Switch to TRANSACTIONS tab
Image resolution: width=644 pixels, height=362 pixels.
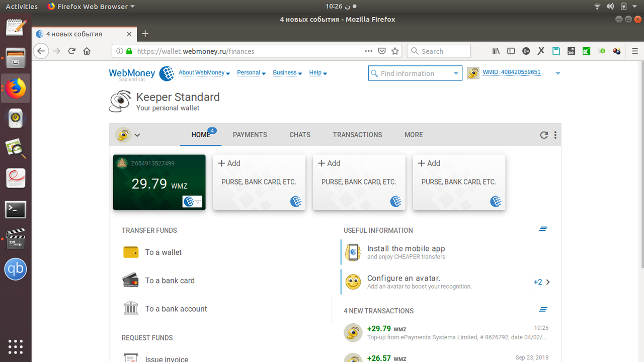coord(357,135)
